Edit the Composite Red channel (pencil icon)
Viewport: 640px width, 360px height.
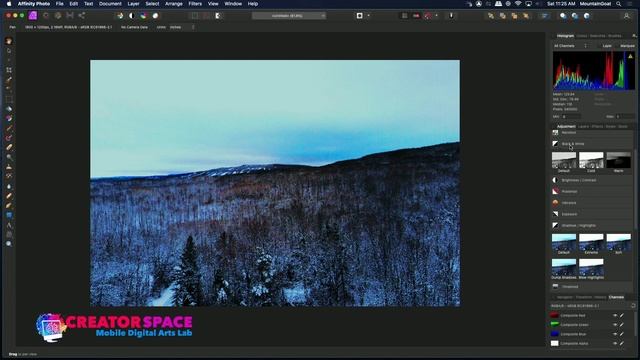(x=622, y=316)
